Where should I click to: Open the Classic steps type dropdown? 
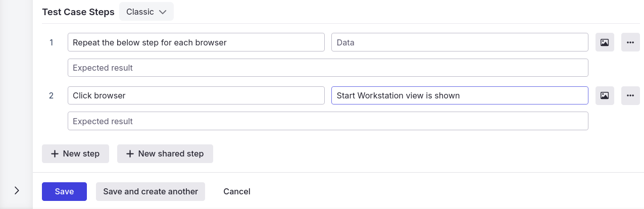click(146, 12)
